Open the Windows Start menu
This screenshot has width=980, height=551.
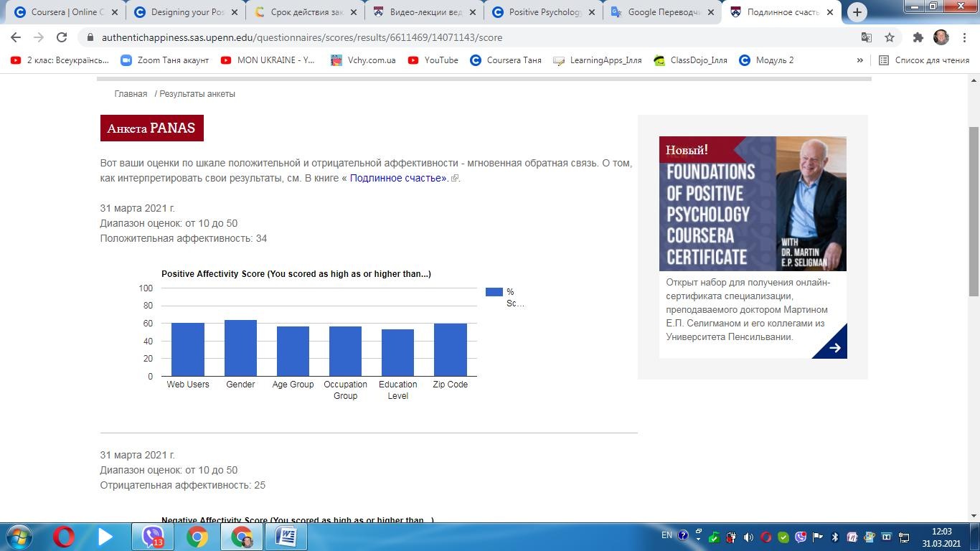pyautogui.click(x=19, y=537)
